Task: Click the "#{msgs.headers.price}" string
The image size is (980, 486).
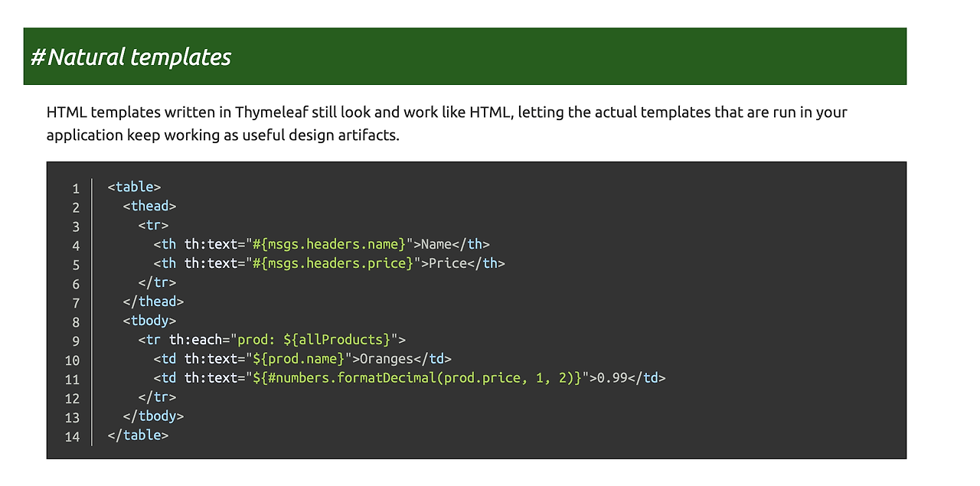Action: pos(334,263)
